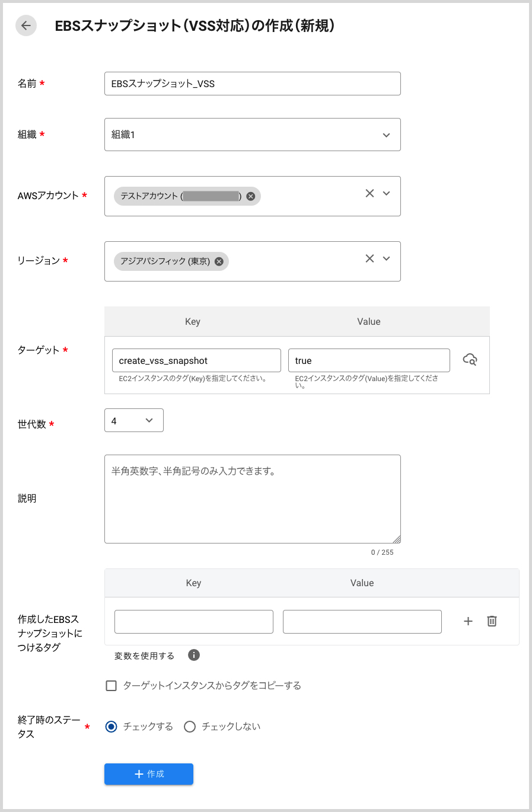Click into the 説明 description textarea
532x812 pixels.
coord(252,498)
